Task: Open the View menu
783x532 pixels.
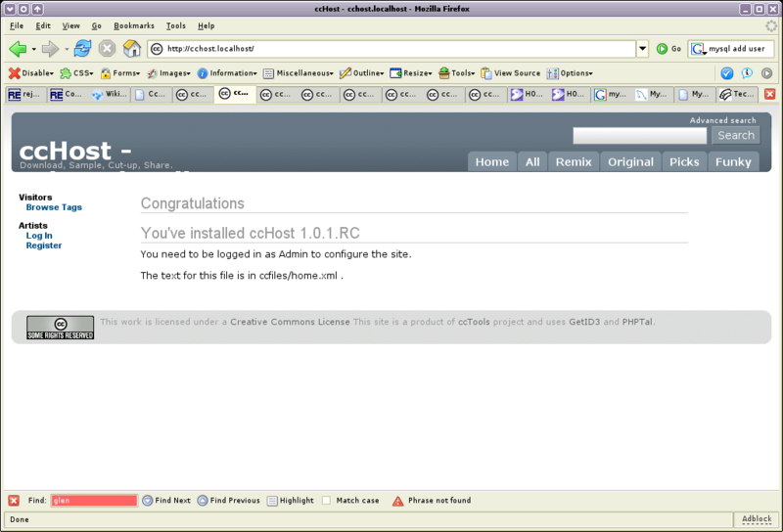Action: 70,26
